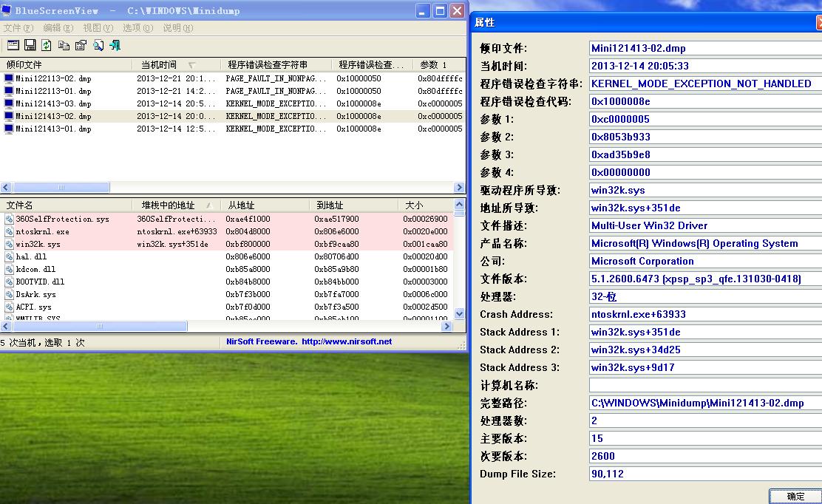
Task: Click the crash list horizontal scrollbar thumb
Action: (61, 188)
